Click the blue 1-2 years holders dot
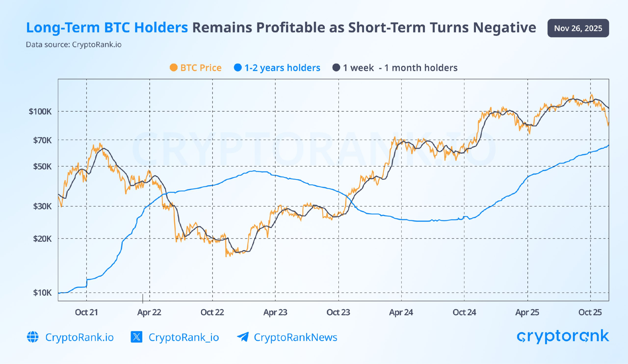 238,67
